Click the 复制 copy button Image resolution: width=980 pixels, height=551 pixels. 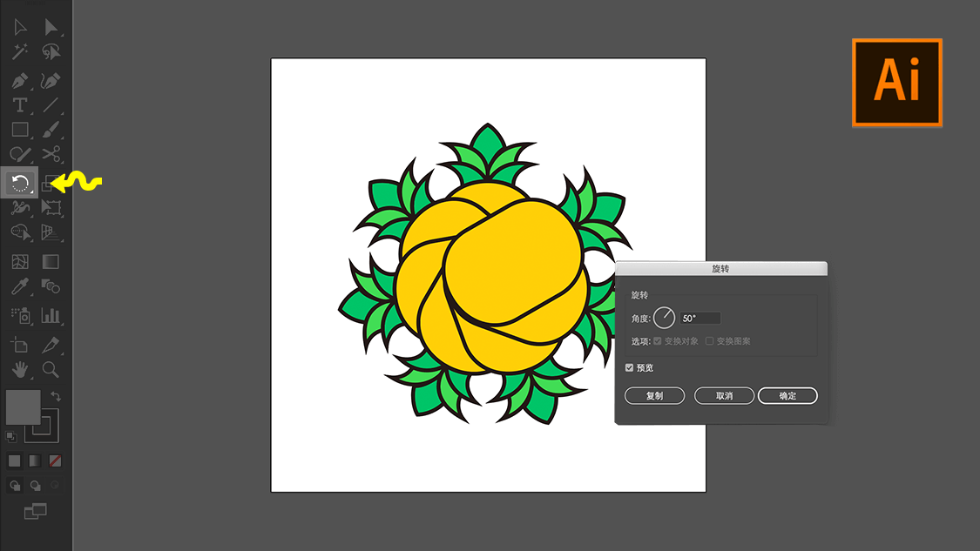tap(654, 396)
